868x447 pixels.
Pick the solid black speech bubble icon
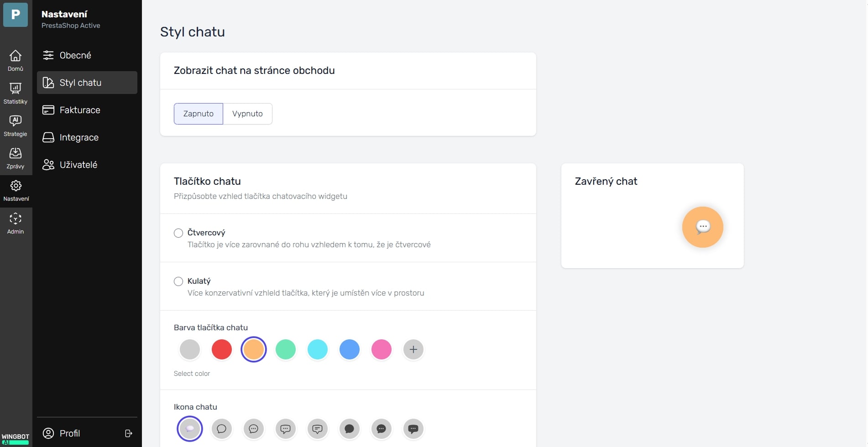tap(350, 429)
